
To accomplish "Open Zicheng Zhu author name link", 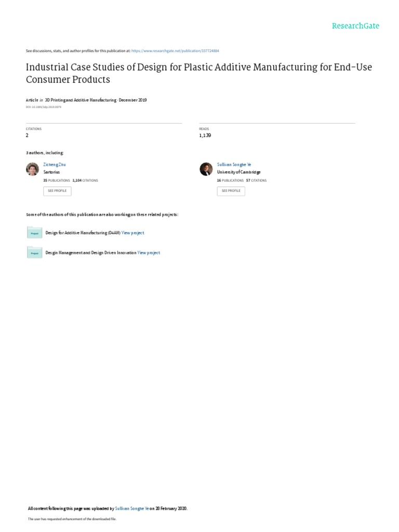I will pyautogui.click(x=54, y=165).
